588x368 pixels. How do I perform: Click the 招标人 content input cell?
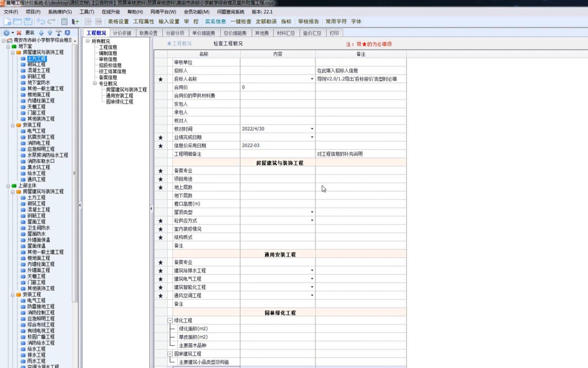tap(278, 71)
